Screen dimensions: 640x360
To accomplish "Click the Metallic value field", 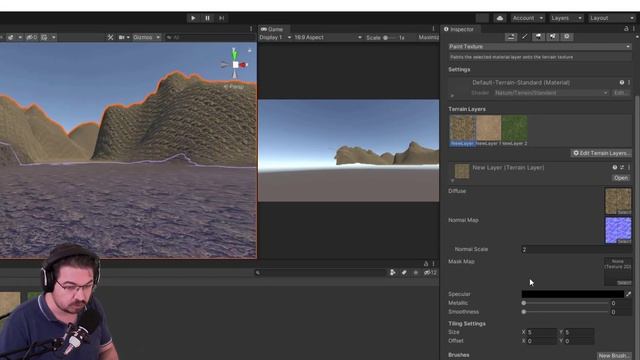I will pyautogui.click(x=621, y=303).
